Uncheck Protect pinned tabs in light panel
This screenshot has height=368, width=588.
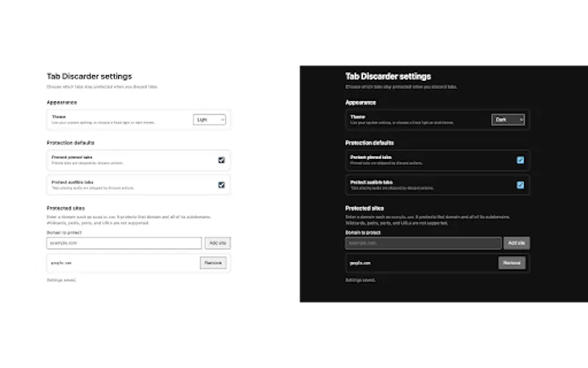click(x=221, y=160)
